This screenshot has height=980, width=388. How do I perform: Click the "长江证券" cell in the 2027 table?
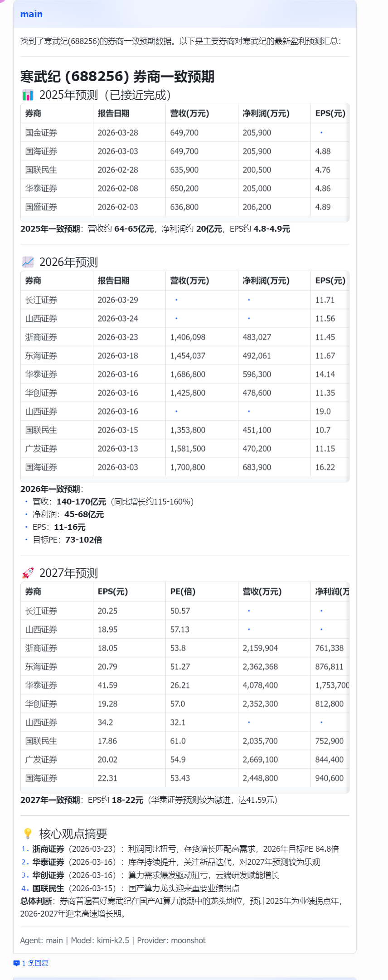pos(41,611)
